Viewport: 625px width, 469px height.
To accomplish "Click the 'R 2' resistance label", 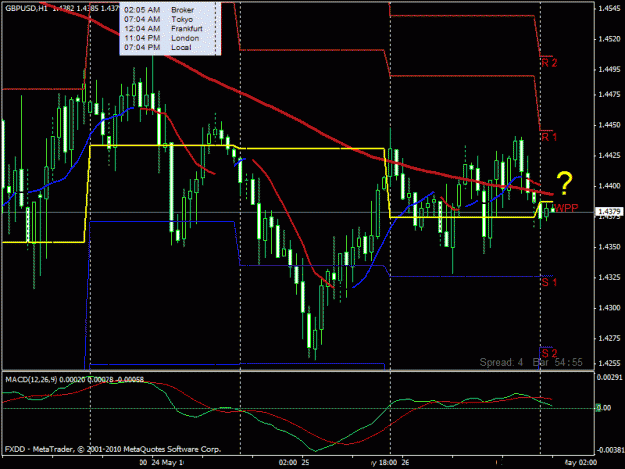I will point(549,63).
